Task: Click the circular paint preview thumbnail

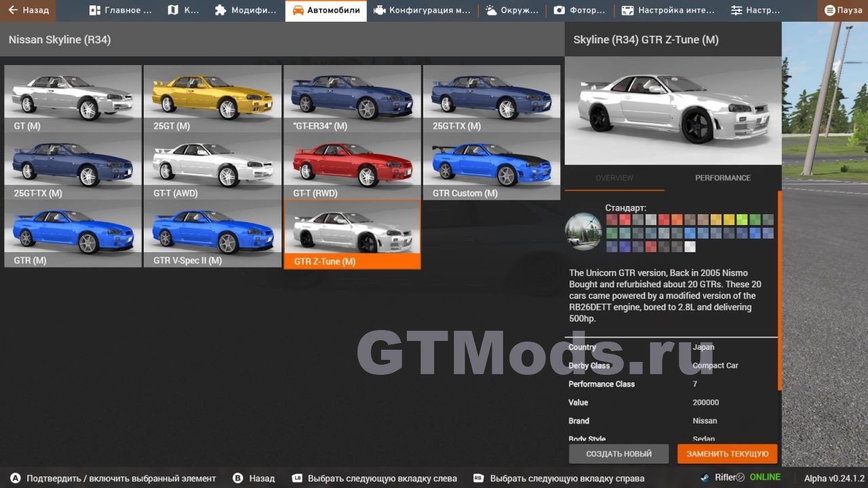Action: click(x=584, y=231)
